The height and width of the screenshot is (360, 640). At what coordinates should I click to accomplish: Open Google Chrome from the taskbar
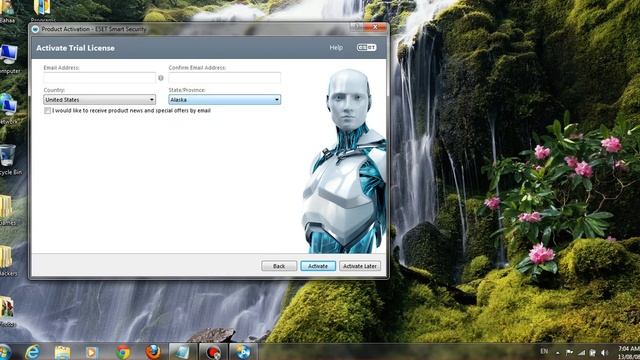tap(122, 352)
